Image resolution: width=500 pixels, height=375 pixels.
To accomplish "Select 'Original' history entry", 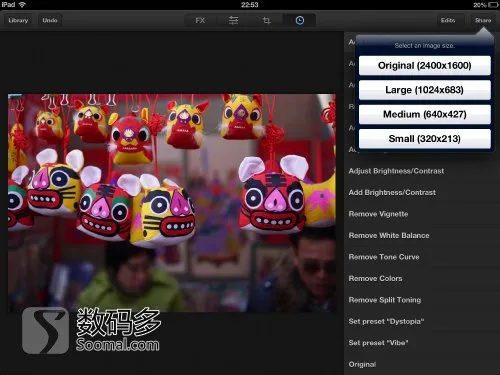I will pyautogui.click(x=422, y=364).
